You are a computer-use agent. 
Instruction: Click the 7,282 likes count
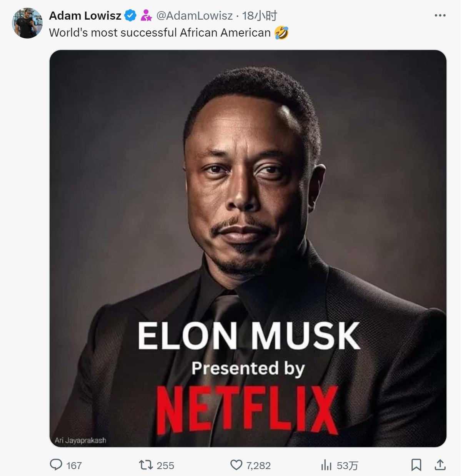pyautogui.click(x=258, y=466)
